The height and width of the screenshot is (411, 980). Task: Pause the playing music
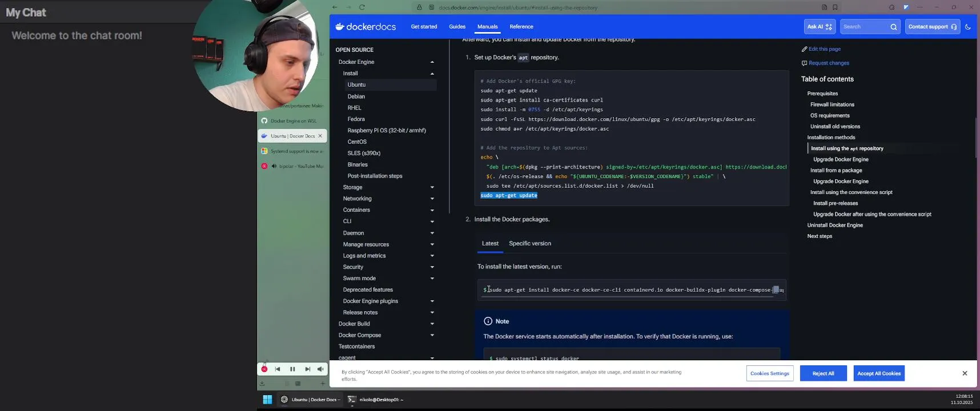(292, 369)
